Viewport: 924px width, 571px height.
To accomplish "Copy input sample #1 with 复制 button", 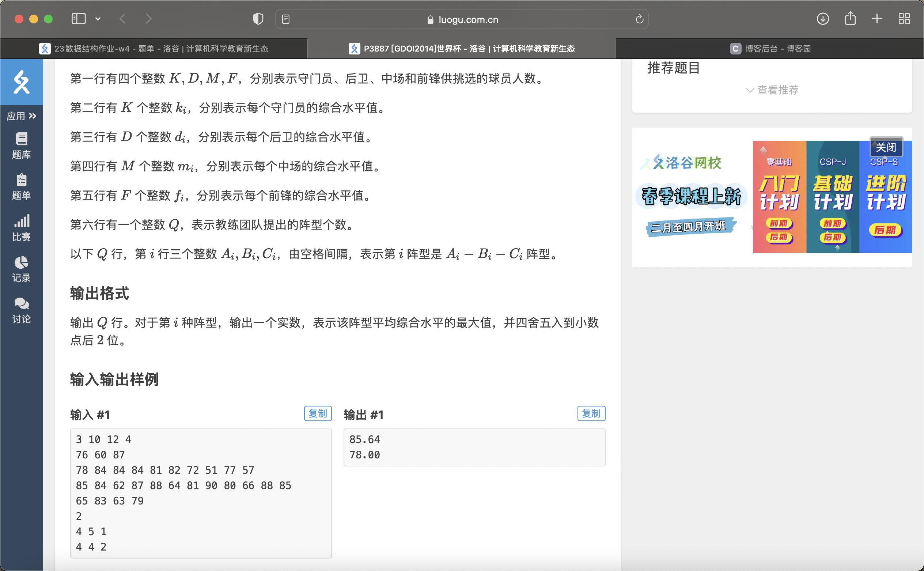I will tap(318, 413).
